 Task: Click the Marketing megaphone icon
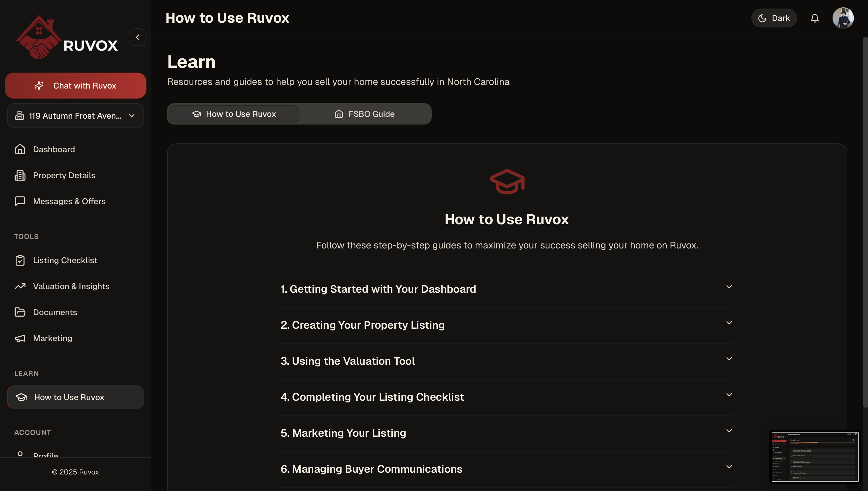tap(20, 338)
